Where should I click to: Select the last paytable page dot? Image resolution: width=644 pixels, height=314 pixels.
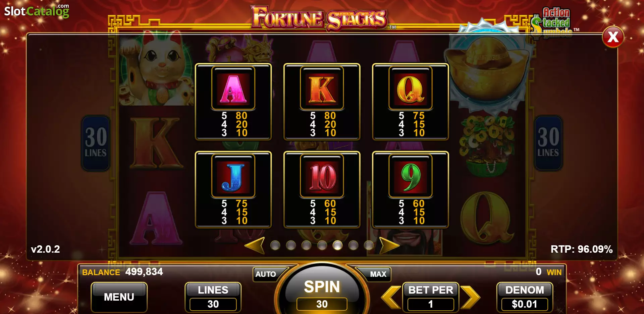tap(369, 245)
